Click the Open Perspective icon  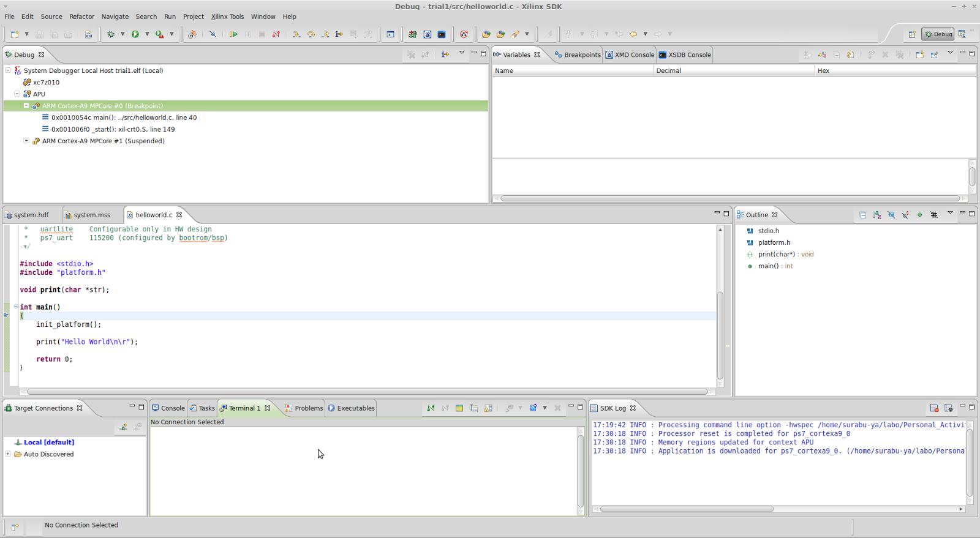pyautogui.click(x=912, y=34)
